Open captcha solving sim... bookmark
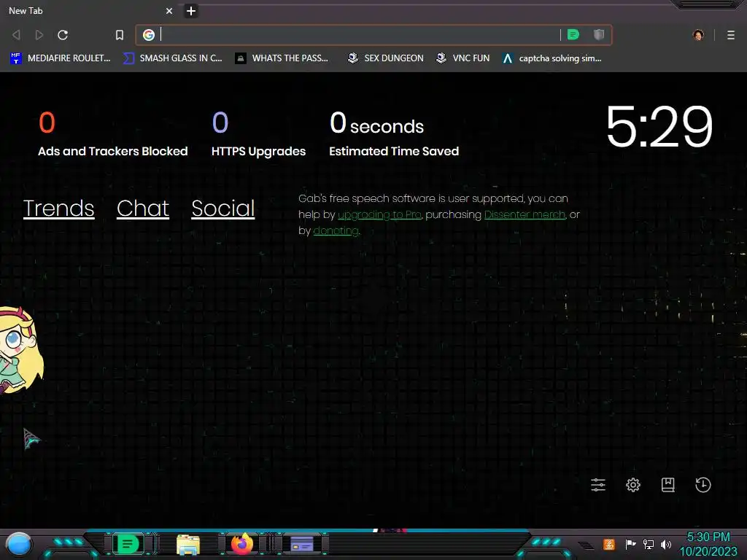This screenshot has height=560, width=747. pyautogui.click(x=552, y=58)
